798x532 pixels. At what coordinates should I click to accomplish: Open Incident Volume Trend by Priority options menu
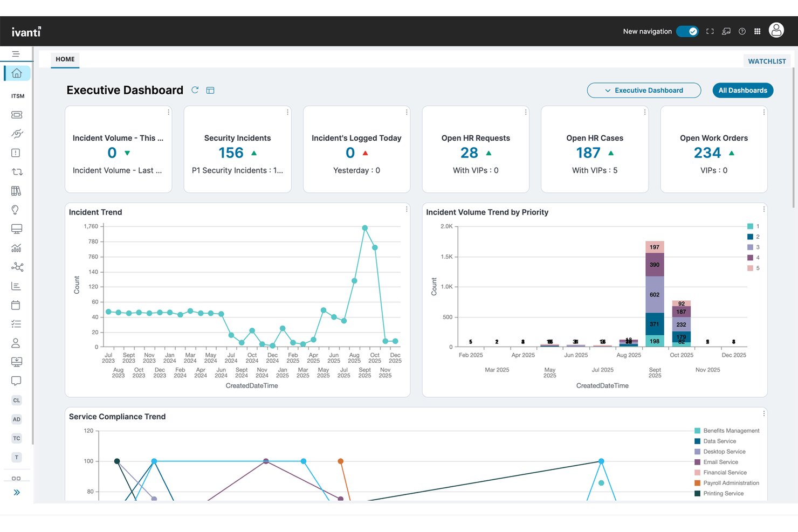[x=764, y=209]
